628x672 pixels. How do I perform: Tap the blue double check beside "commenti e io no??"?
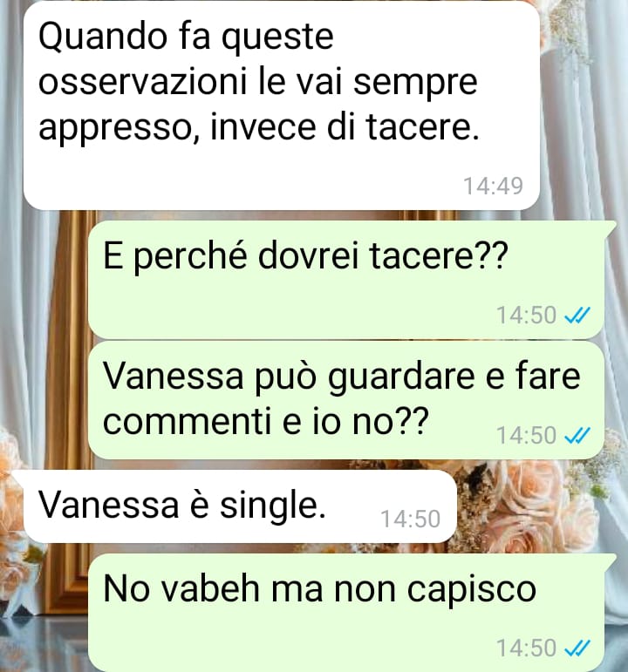pyautogui.click(x=577, y=436)
